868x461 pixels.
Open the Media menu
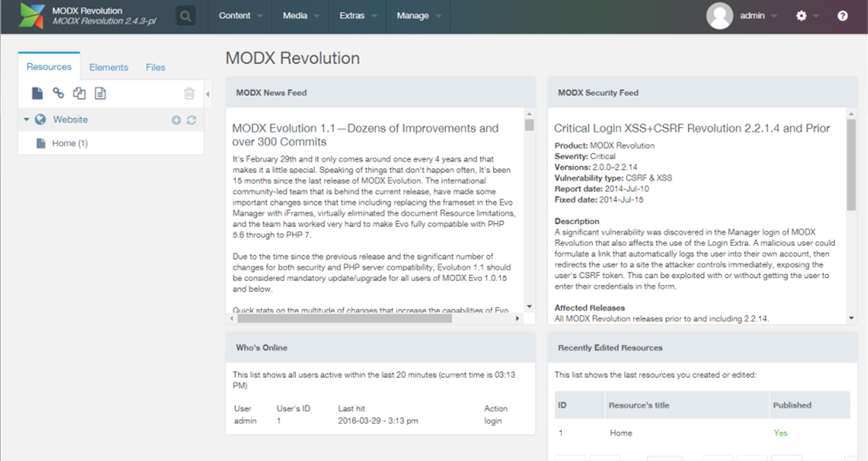301,16
